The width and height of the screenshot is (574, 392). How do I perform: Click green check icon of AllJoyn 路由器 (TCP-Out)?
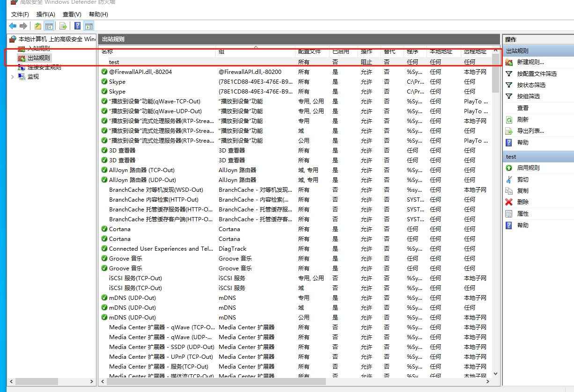104,170
